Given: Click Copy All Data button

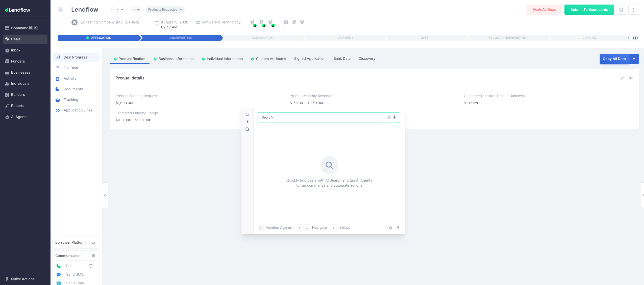Looking at the screenshot, I should 614,59.
